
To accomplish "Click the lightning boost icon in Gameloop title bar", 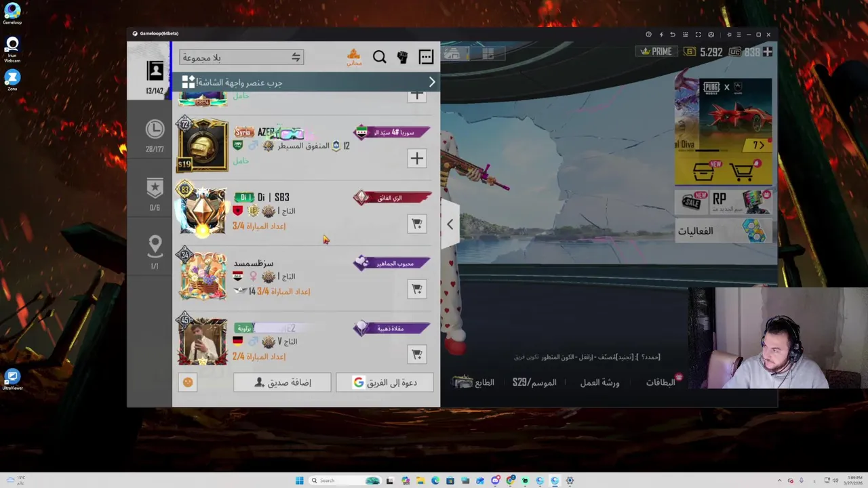I will click(661, 35).
